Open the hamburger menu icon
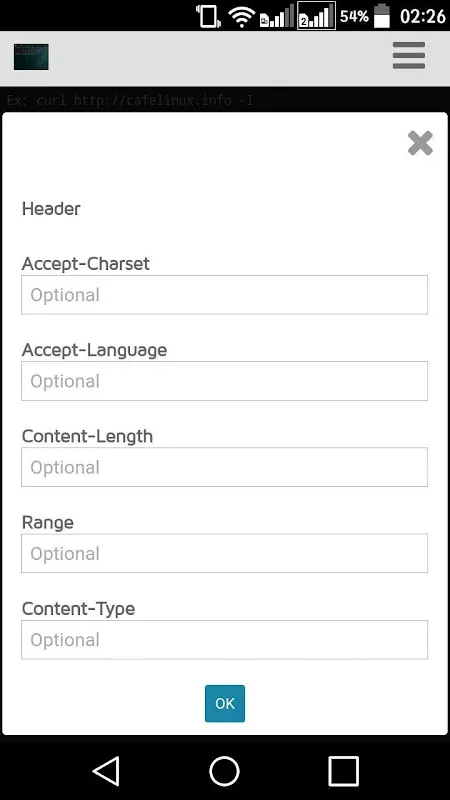 pyautogui.click(x=409, y=56)
